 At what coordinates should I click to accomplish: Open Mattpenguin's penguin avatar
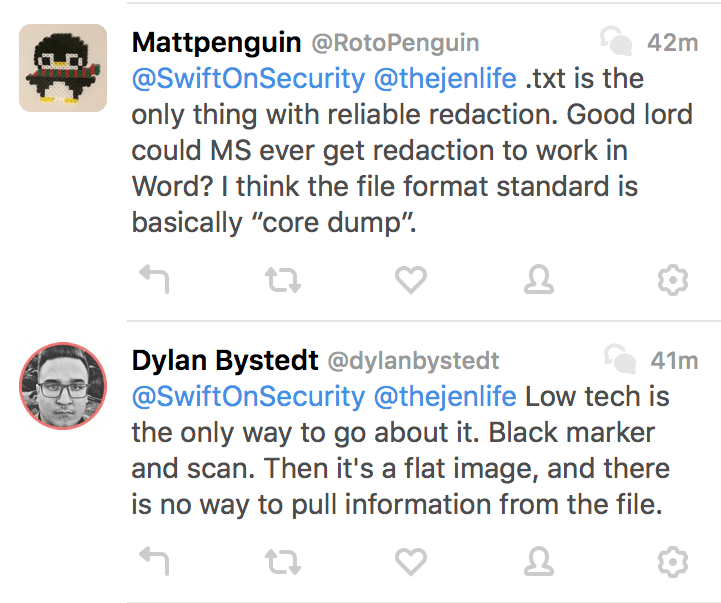(63, 67)
